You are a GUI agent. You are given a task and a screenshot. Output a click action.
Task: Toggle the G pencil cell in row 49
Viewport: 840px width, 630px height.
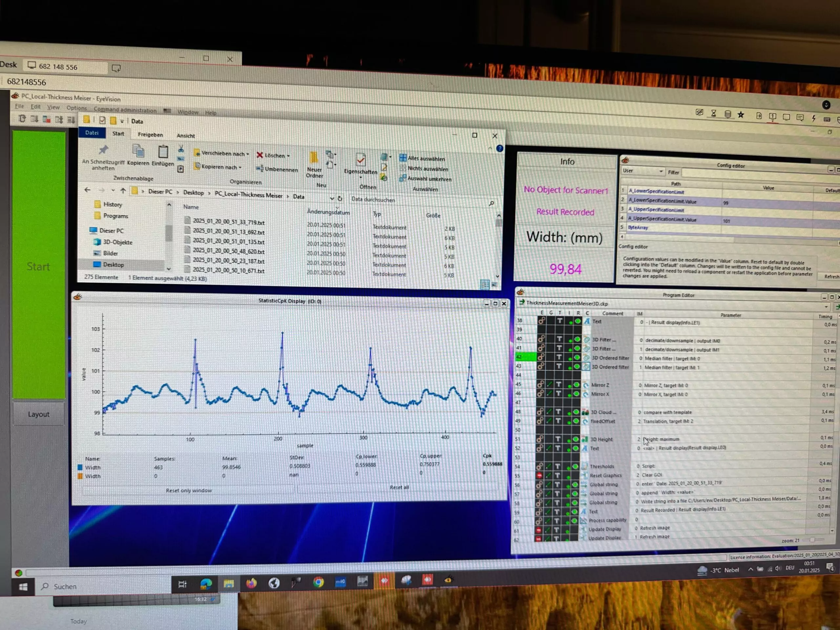click(x=549, y=421)
